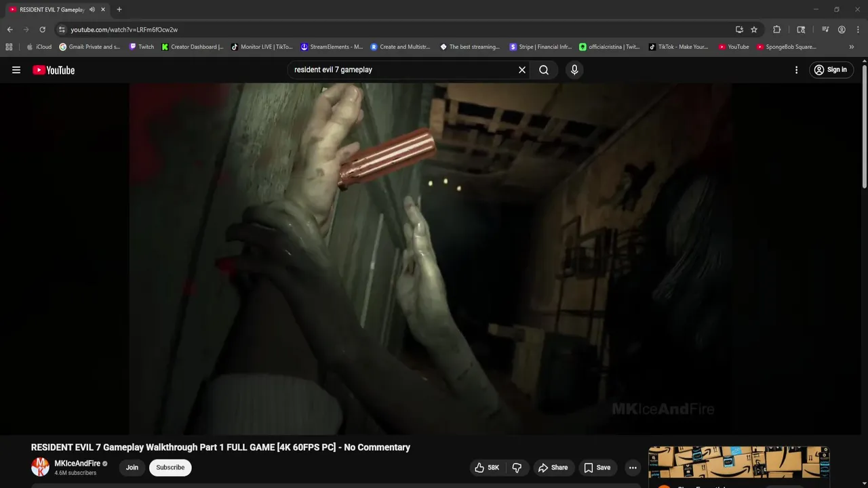Click the 4.6M subscribers text
Screen dimensions: 868x488
(x=75, y=473)
